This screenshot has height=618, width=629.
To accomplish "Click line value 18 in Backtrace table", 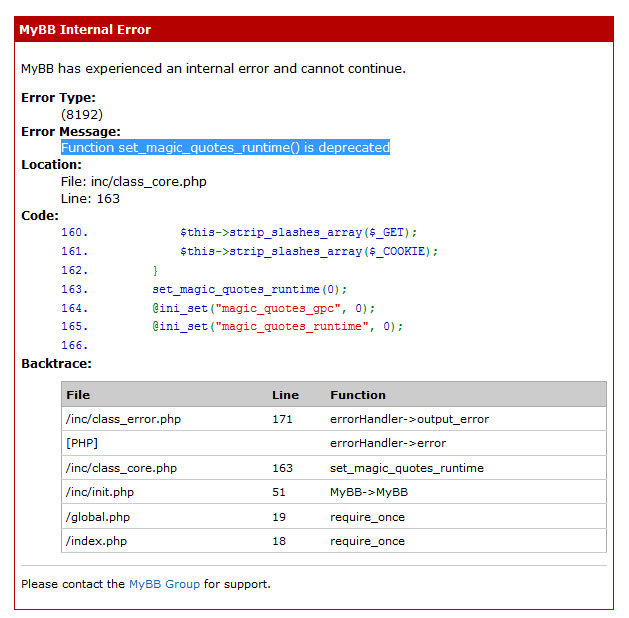I will [279, 541].
